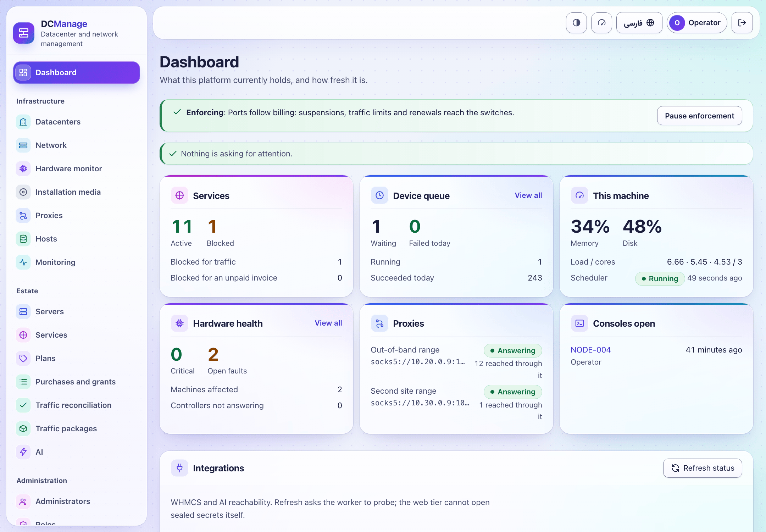
Task: Click View all in Device queue
Action: pyautogui.click(x=528, y=195)
